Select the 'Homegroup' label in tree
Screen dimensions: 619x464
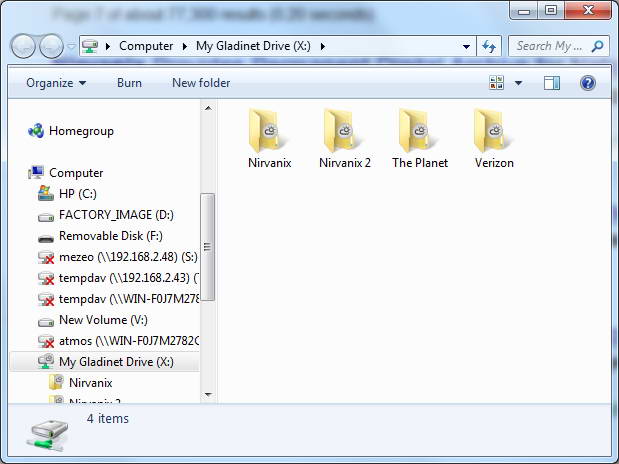81,131
